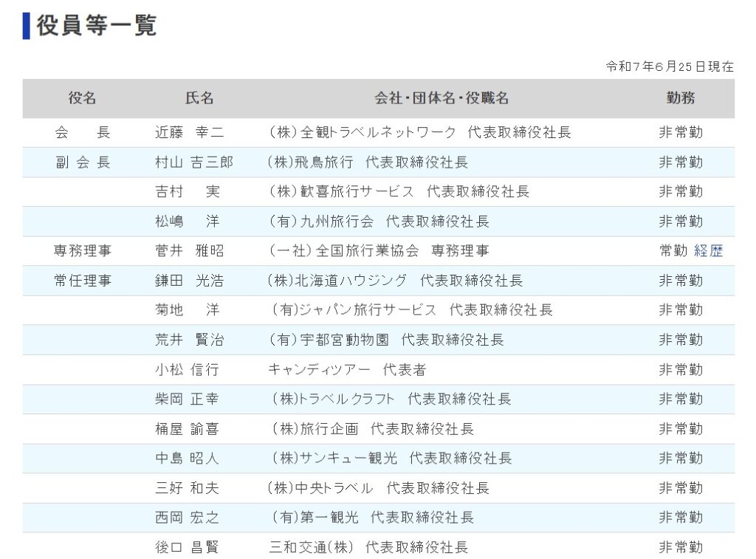Screen dimensions: 756x559
Task: Click the キャンディツアー 代表者 entry
Action: (347, 369)
